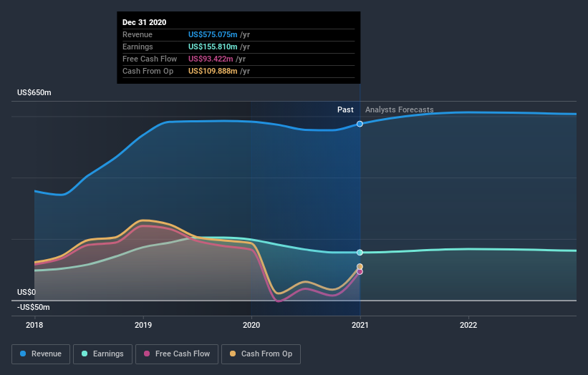Image resolution: width=588 pixels, height=375 pixels.
Task: Click the Dec 31 2020 tooltip date
Action: point(145,22)
